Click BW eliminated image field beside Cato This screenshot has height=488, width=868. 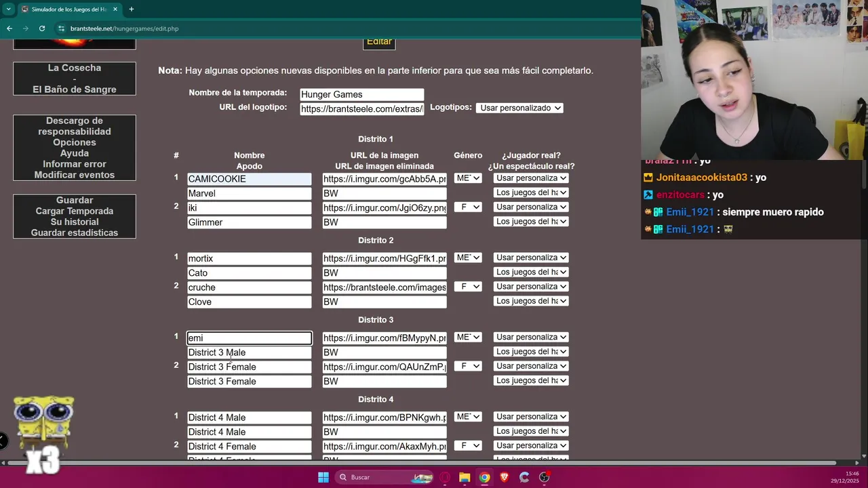[384, 273]
